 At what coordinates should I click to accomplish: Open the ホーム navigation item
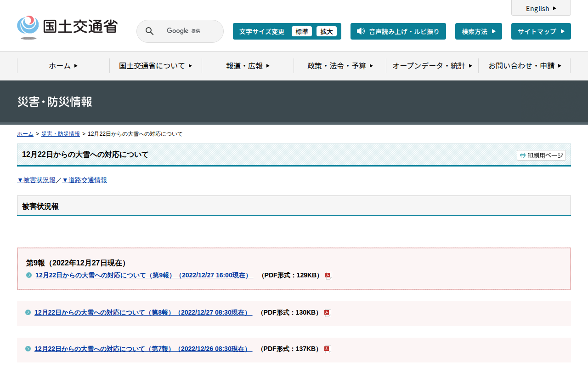point(63,66)
